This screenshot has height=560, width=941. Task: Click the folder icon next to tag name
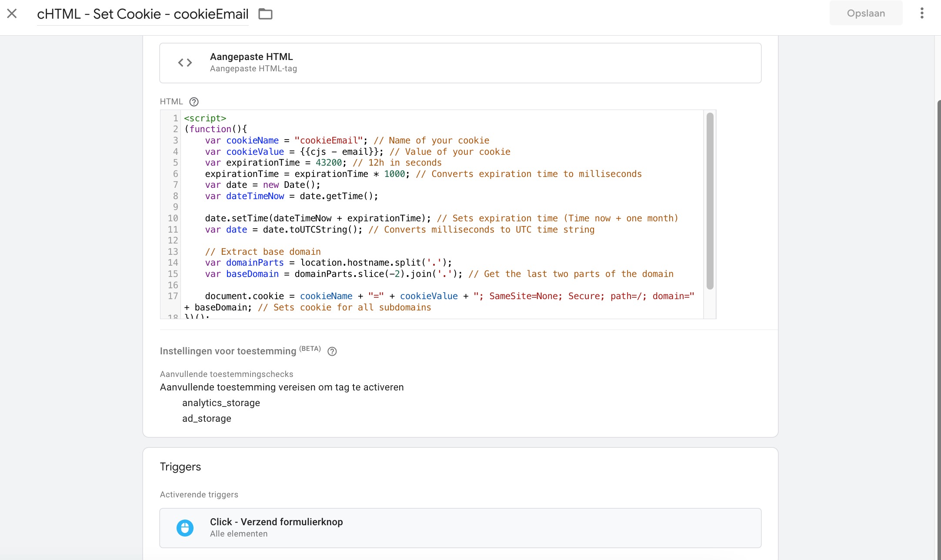point(265,14)
